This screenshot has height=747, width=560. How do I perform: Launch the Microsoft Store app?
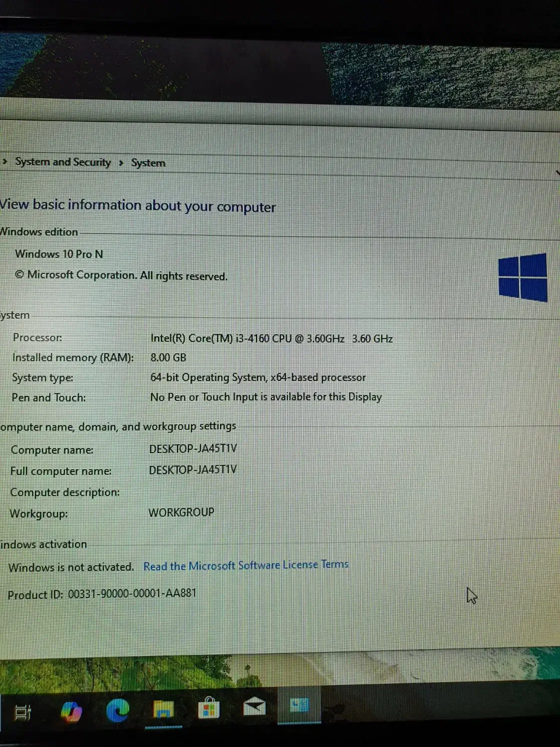click(209, 708)
